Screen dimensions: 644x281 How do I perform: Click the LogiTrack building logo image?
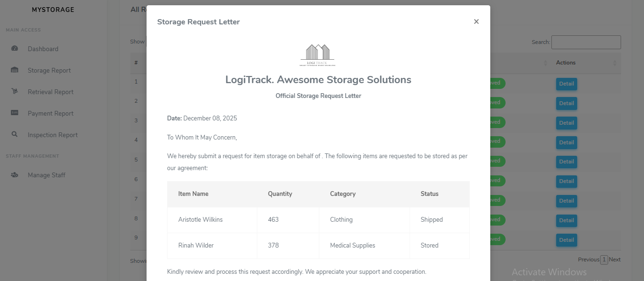point(318,55)
